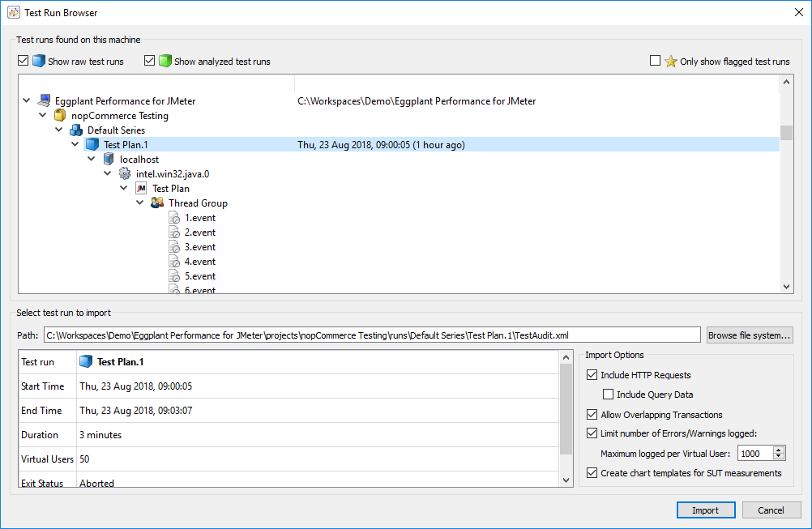Click the 1.event file icon
The width and height of the screenshot is (812, 529).
point(174,218)
